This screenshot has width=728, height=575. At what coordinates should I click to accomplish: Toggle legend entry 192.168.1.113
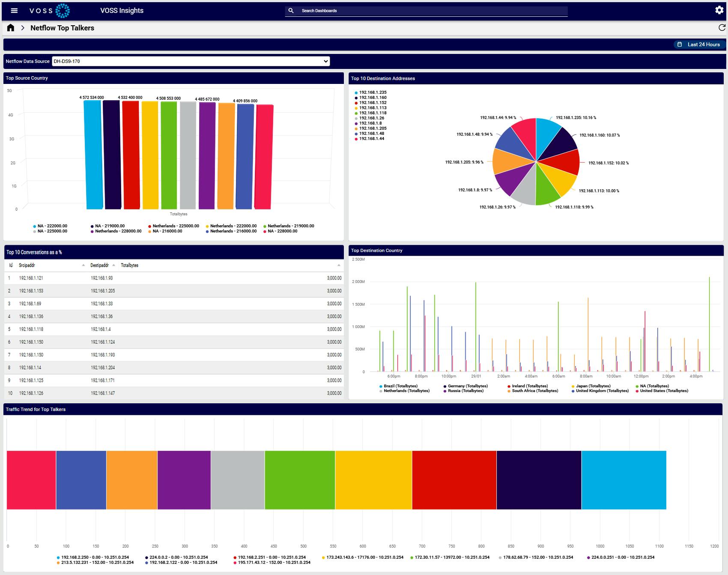coord(370,108)
